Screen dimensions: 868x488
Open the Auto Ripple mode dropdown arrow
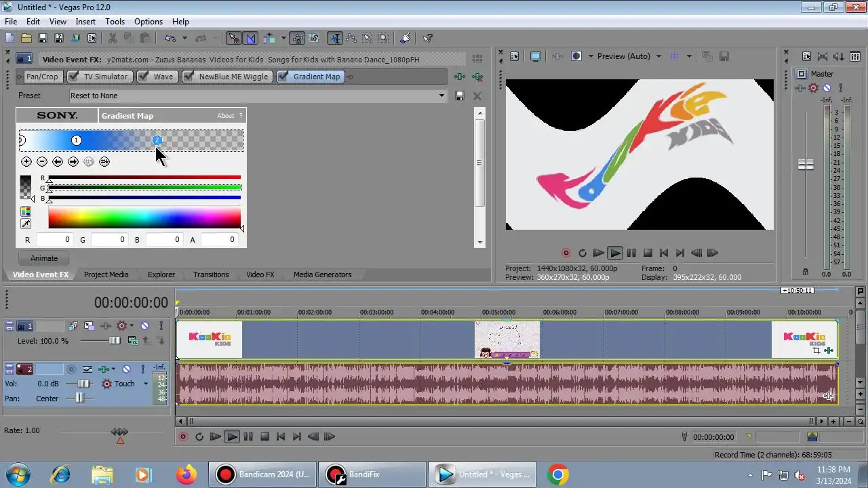283,39
